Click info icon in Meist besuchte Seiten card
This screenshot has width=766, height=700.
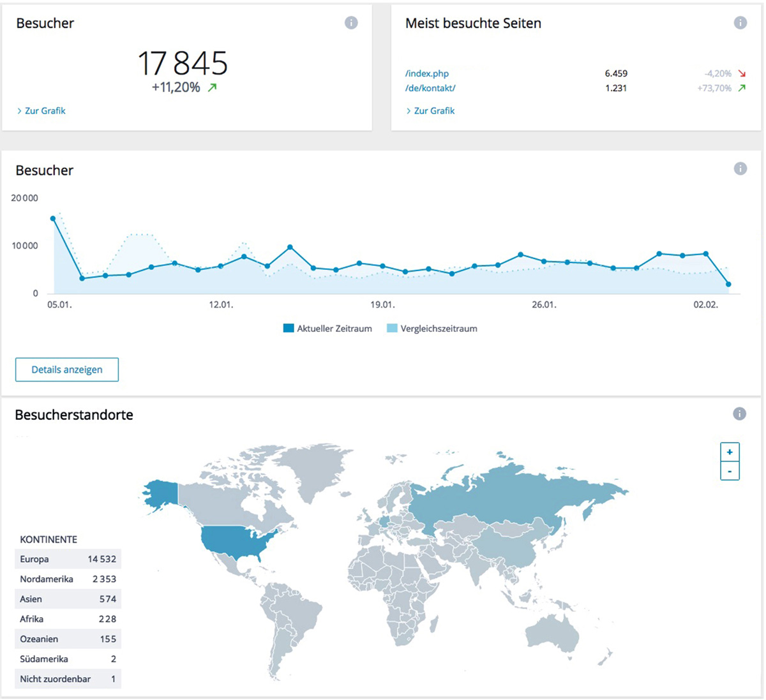[x=740, y=23]
